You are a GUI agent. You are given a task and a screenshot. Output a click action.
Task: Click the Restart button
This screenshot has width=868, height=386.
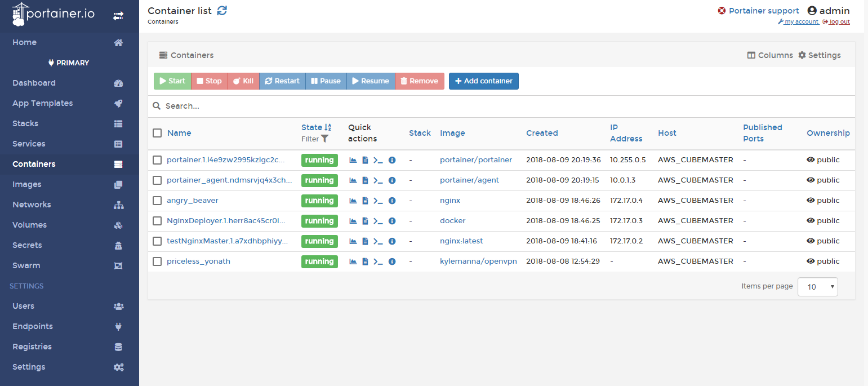click(282, 81)
